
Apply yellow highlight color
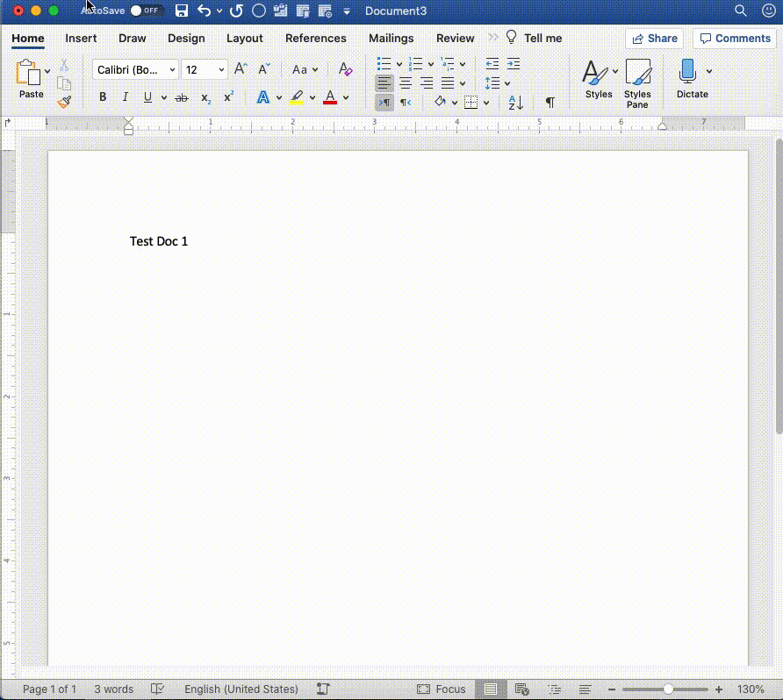pyautogui.click(x=297, y=97)
